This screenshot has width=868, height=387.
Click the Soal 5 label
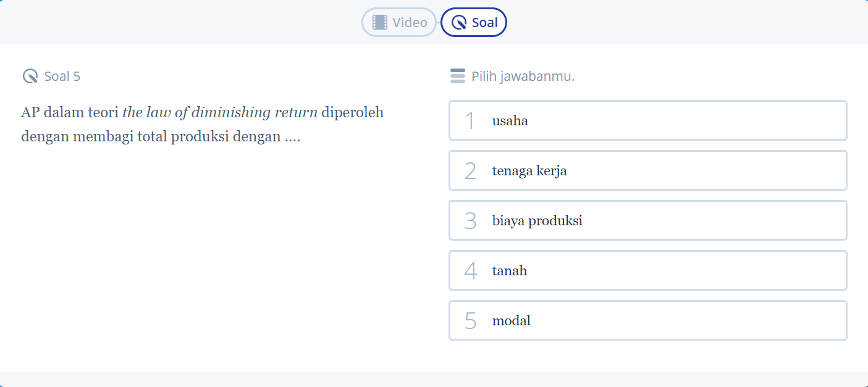(62, 76)
